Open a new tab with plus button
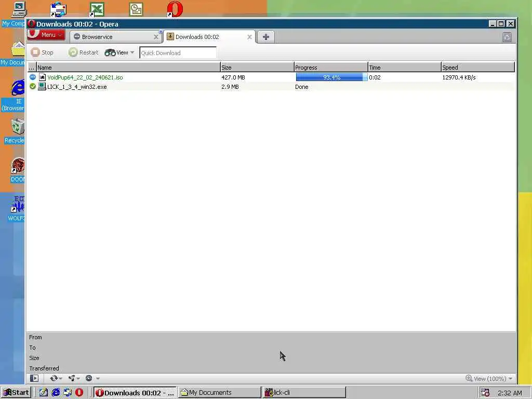The width and height of the screenshot is (532, 399). pos(265,37)
